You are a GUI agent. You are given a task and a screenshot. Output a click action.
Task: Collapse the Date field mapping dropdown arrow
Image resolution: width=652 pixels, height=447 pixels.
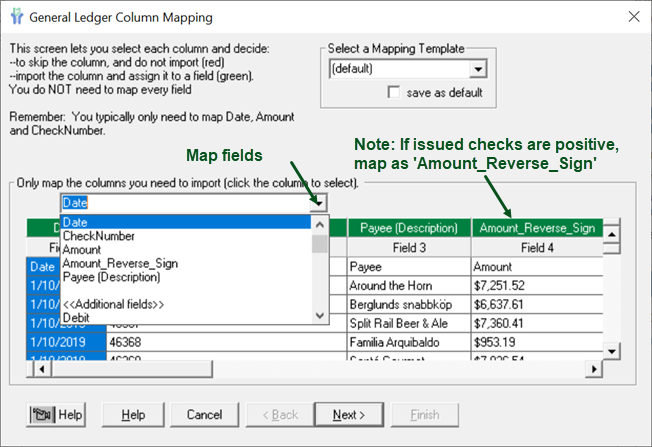(318, 203)
